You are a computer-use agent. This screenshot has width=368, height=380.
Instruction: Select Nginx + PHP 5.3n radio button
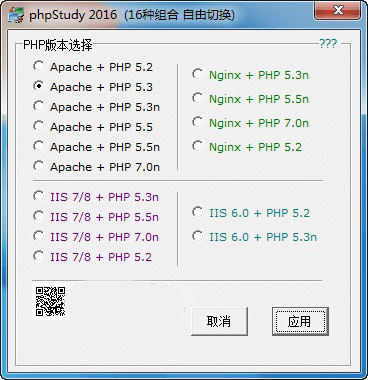tap(197, 74)
